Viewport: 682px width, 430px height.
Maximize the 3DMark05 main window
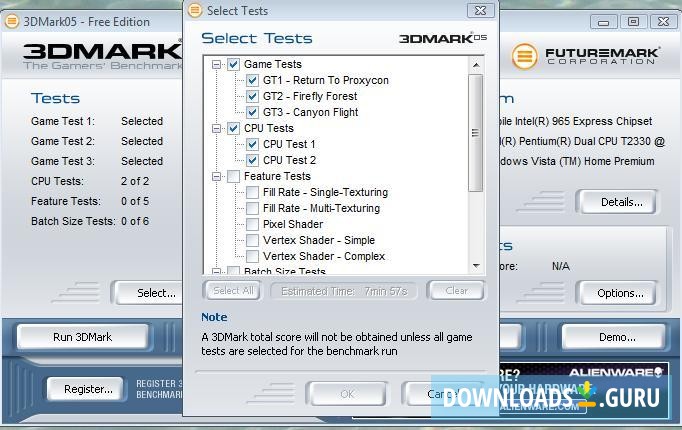[633, 22]
